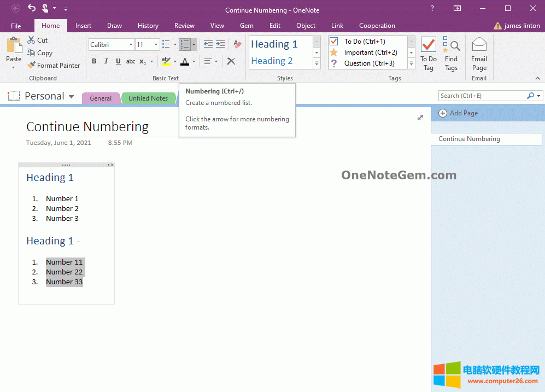Image resolution: width=545 pixels, height=392 pixels.
Task: Toggle italic formatting
Action: click(x=106, y=61)
